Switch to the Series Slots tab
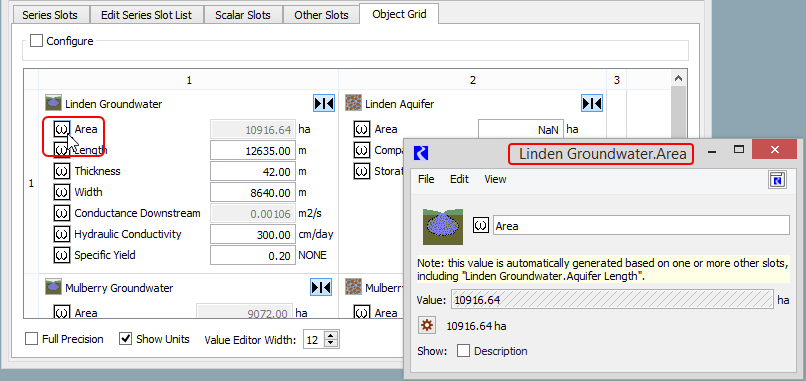This screenshot has width=806, height=381. coord(50,15)
